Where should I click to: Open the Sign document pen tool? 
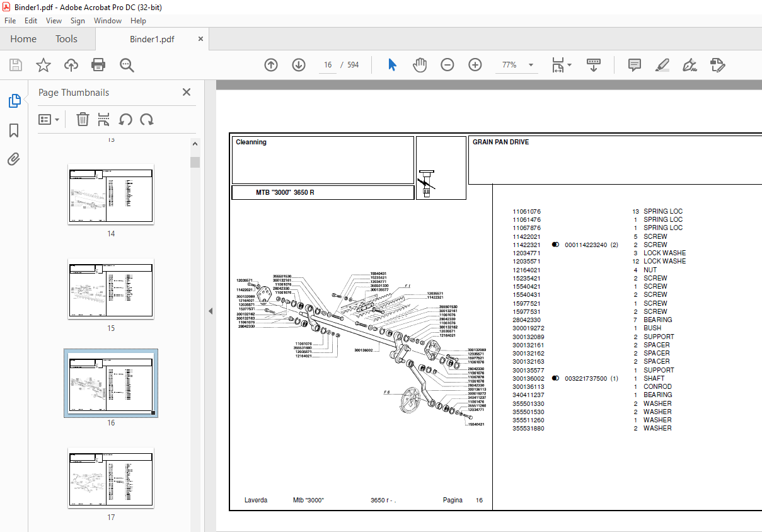(x=690, y=65)
